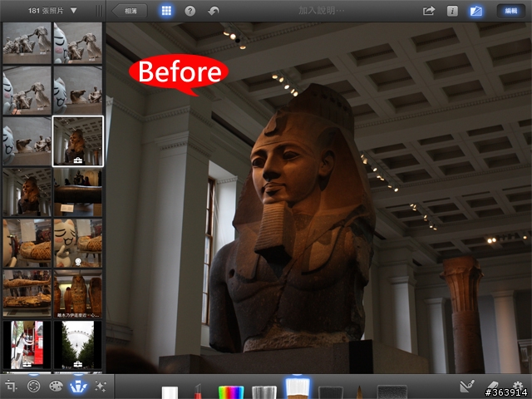Open first thumbnail of marble statues
Viewport: 532px width, 399px height.
[27, 42]
